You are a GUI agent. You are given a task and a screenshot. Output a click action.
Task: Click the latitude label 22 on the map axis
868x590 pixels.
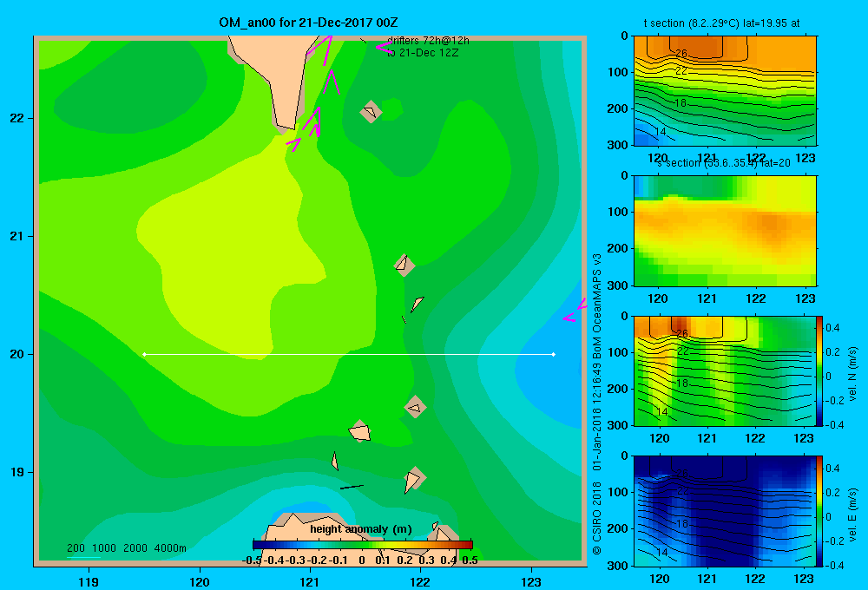tap(17, 118)
